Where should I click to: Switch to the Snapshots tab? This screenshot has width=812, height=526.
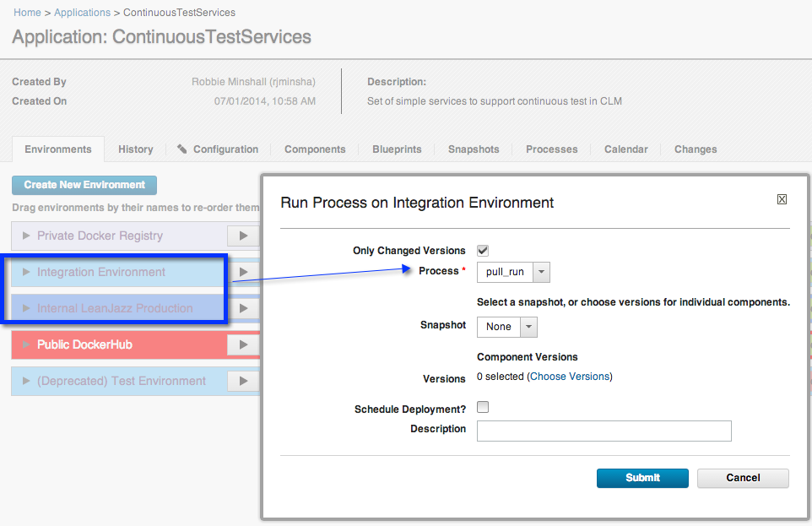(x=473, y=149)
